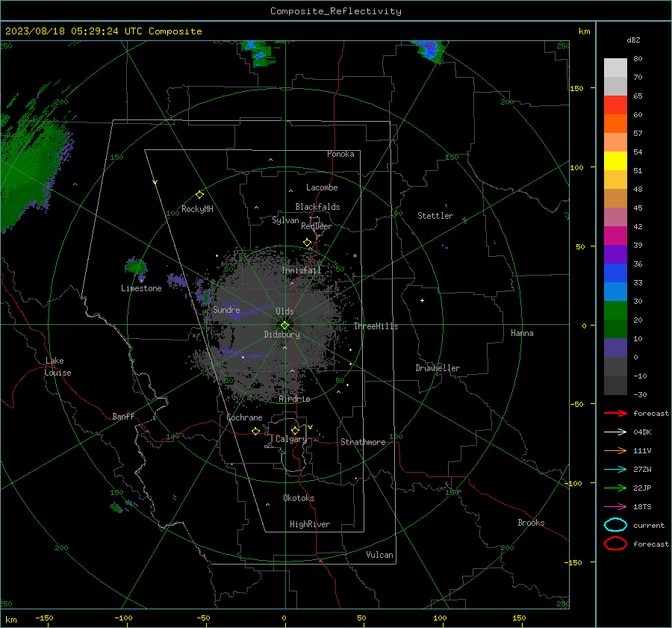The image size is (672, 628).
Task: Click the Limestone label
Action: click(141, 288)
